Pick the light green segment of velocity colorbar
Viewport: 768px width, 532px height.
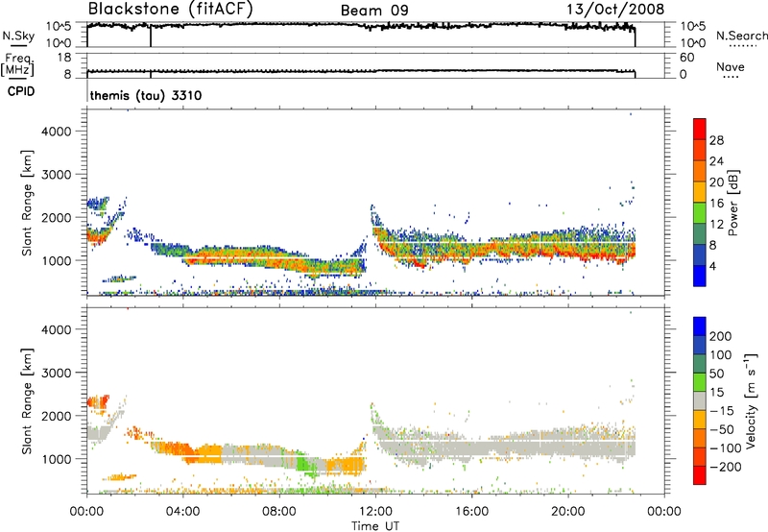pyautogui.click(x=700, y=382)
